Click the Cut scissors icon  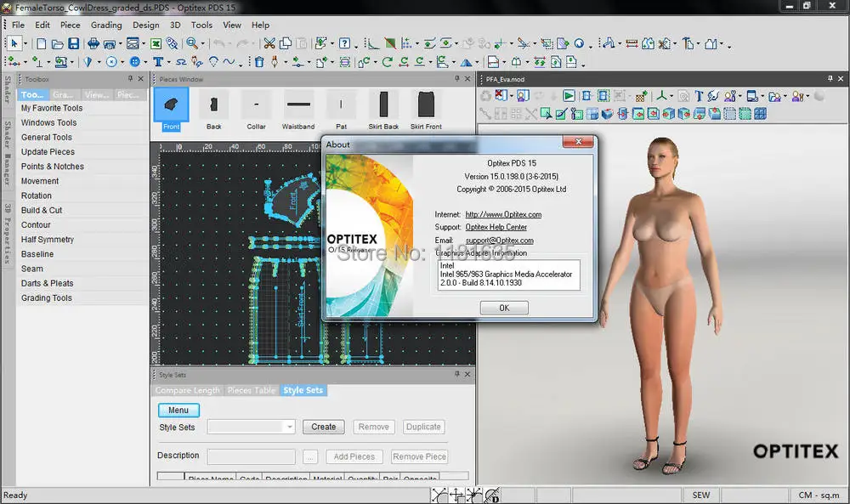coord(269,43)
